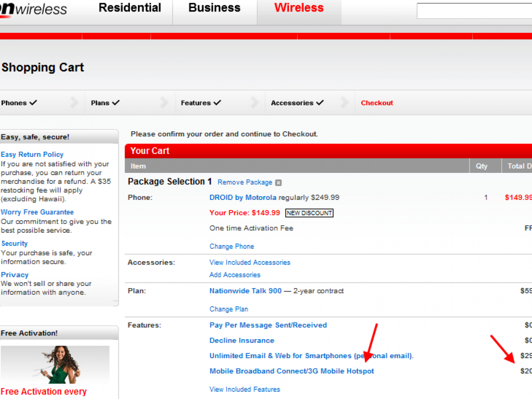532x399 pixels.
Task: Click in the search input field
Action: coord(473,11)
